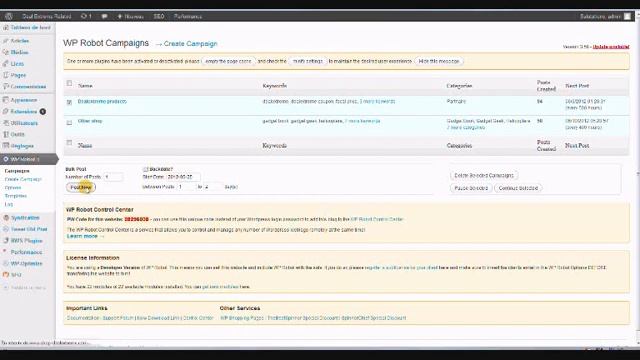Screen dimensions: 640x360
Task: Open the Salutations admin account menu
Action: coord(605,16)
